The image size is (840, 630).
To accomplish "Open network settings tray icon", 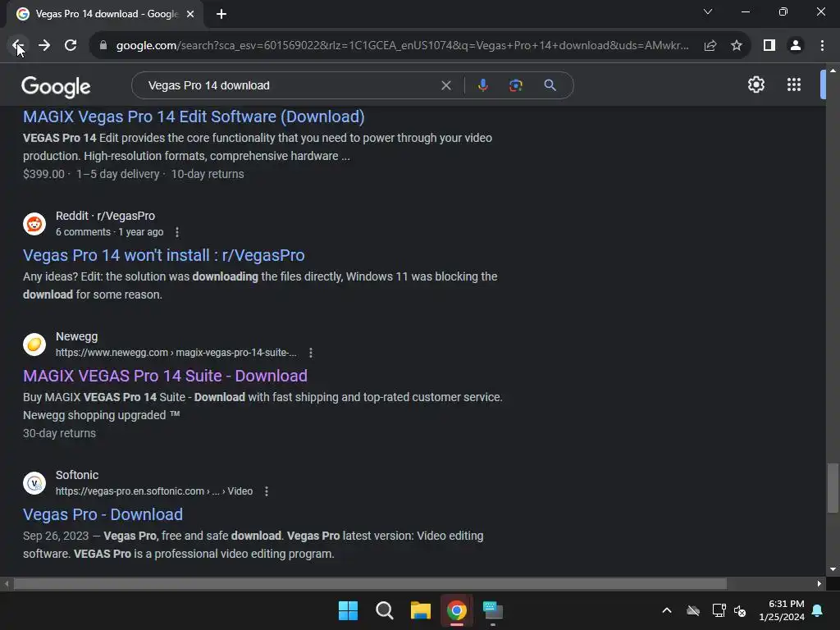I will pos(719,610).
